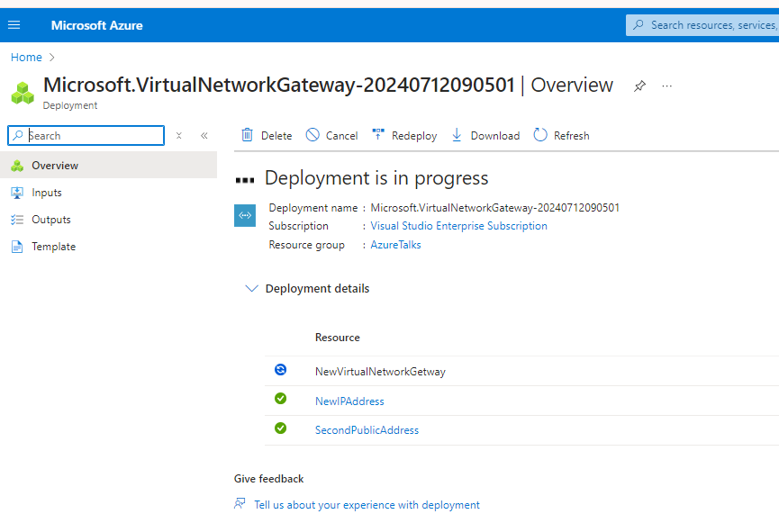Viewport: 779px width, 532px height.
Task: Open the Overview menu item
Action: tap(108, 166)
